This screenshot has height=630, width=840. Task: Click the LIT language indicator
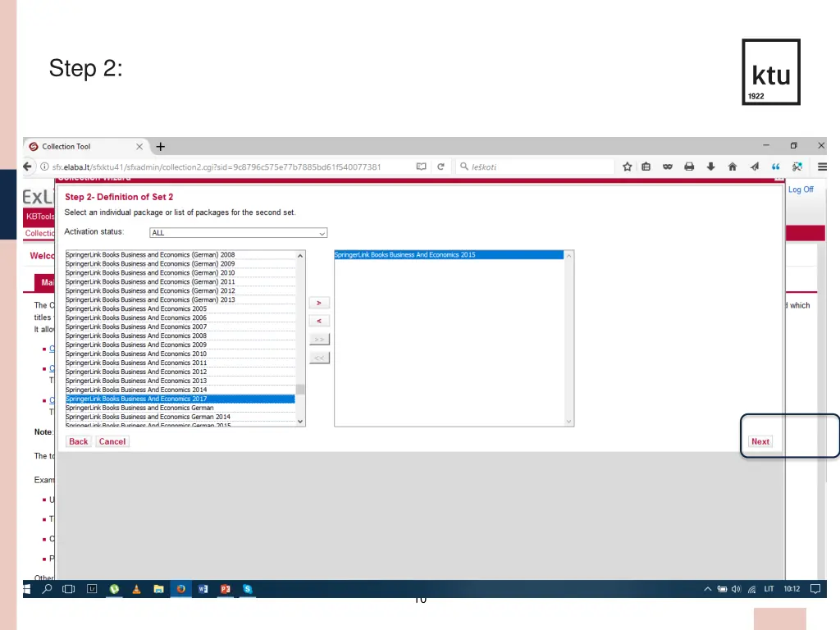[x=769, y=589]
